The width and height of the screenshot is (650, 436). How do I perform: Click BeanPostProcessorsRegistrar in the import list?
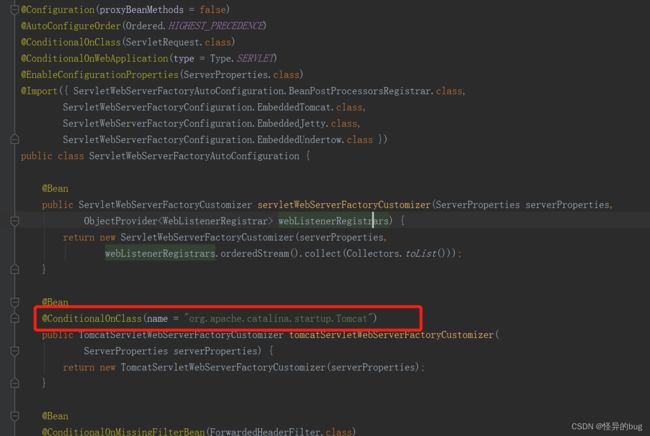tap(359, 91)
